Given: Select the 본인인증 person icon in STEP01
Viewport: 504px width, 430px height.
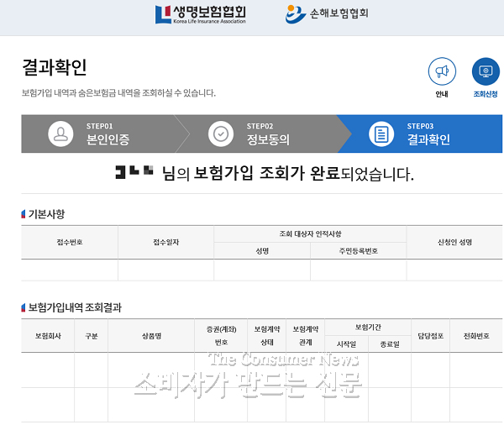Looking at the screenshot, I should [60, 134].
